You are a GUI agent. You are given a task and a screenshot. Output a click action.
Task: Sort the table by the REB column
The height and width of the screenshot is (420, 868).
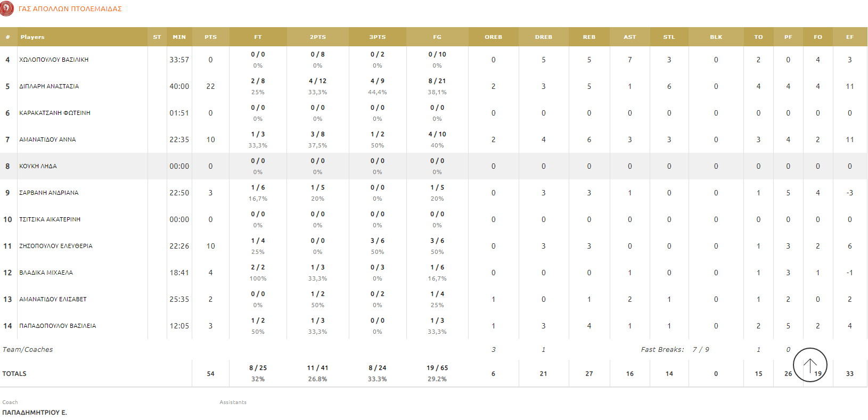[x=588, y=37]
